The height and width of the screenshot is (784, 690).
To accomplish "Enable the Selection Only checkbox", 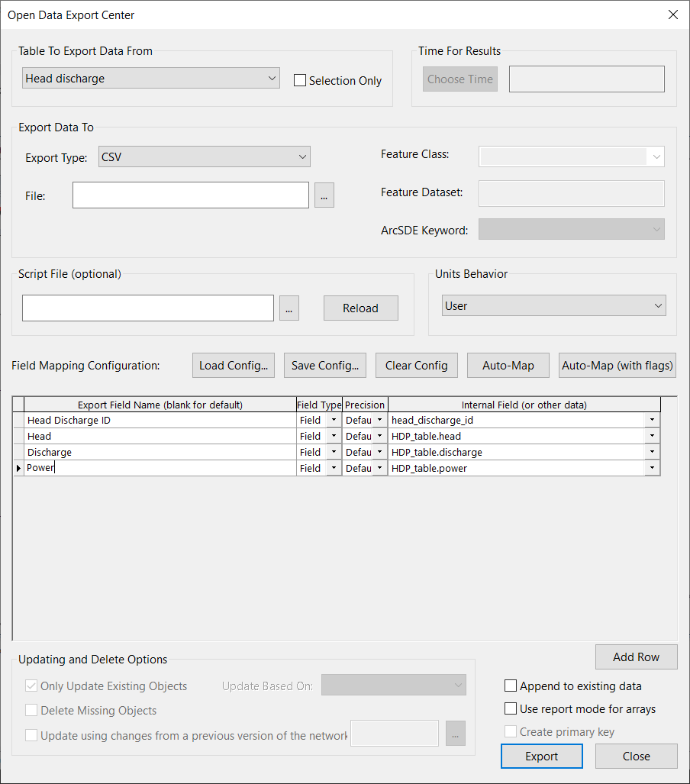I will click(x=299, y=80).
